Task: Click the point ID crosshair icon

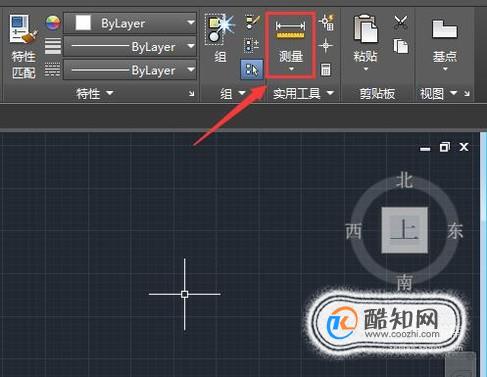Action: 326,45
